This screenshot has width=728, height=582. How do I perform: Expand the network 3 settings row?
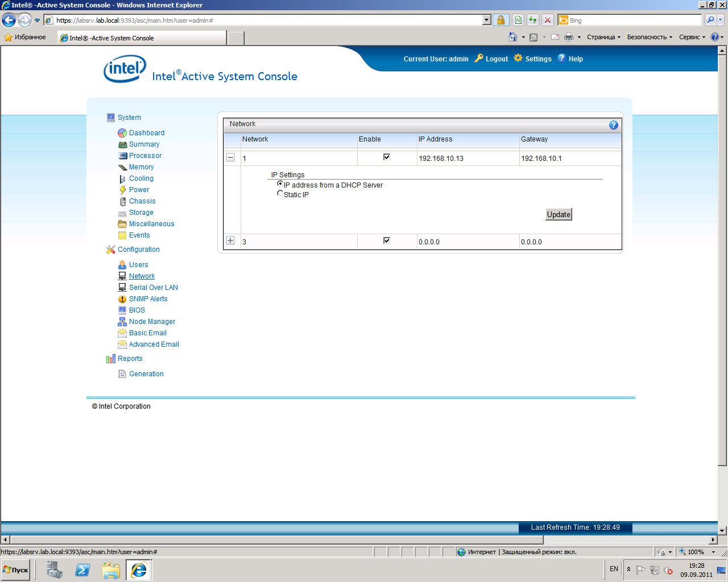(x=230, y=240)
